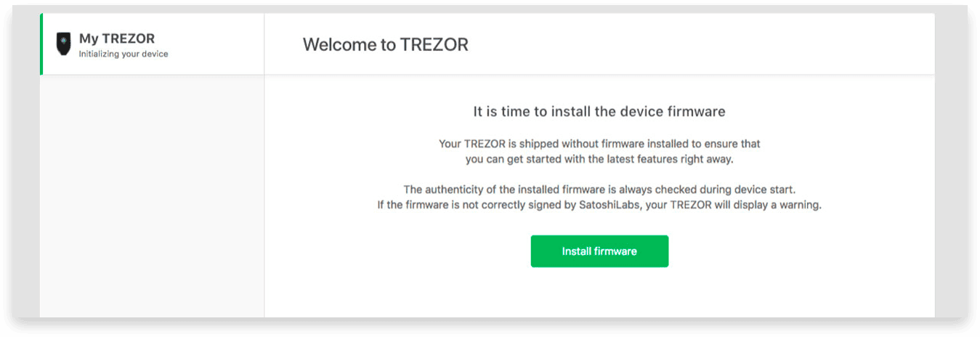
Task: Click empty white area below Install firmware button
Action: [x=599, y=294]
